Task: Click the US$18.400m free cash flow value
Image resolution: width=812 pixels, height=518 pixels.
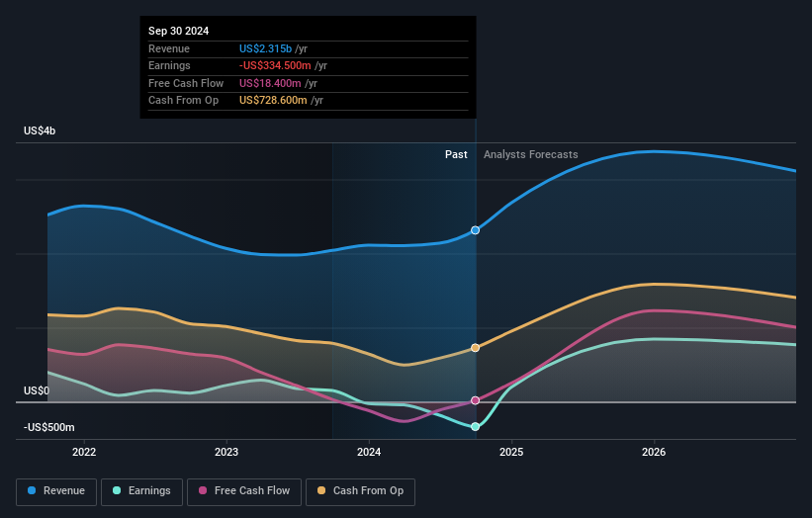Action: pos(270,83)
